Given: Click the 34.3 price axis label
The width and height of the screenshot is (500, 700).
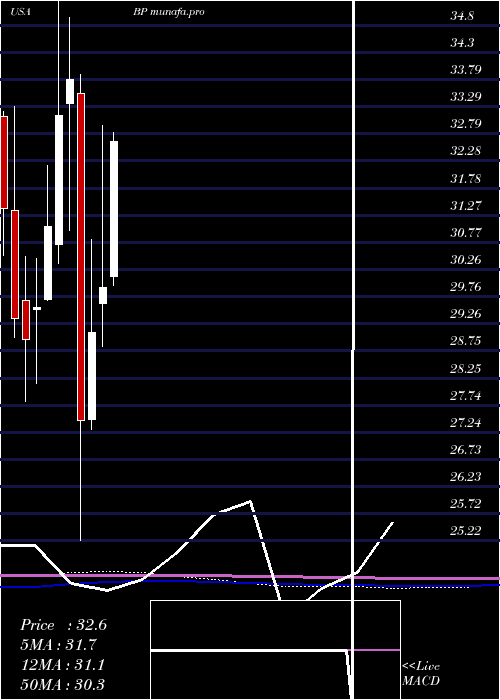Looking at the screenshot, I should click(462, 43).
